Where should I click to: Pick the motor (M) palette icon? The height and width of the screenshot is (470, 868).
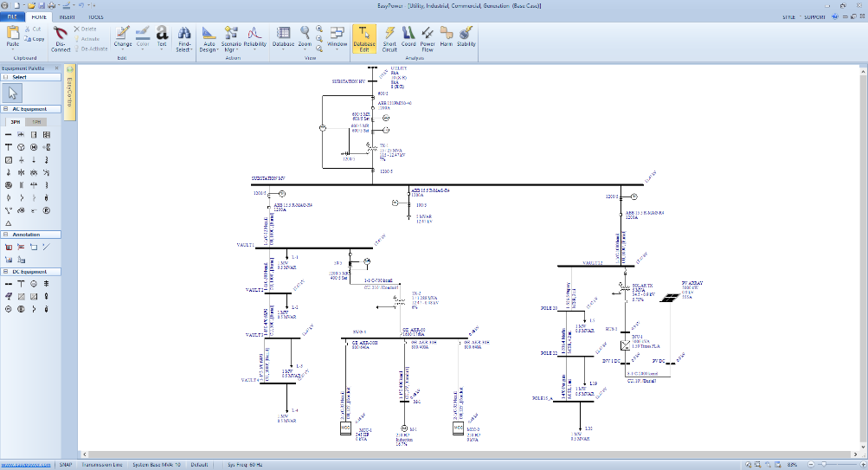click(x=34, y=147)
